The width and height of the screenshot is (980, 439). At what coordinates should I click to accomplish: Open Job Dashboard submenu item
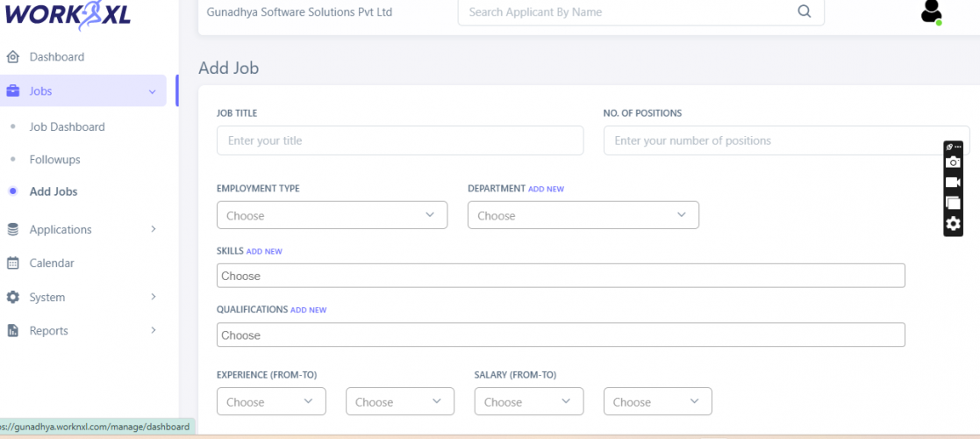point(67,127)
